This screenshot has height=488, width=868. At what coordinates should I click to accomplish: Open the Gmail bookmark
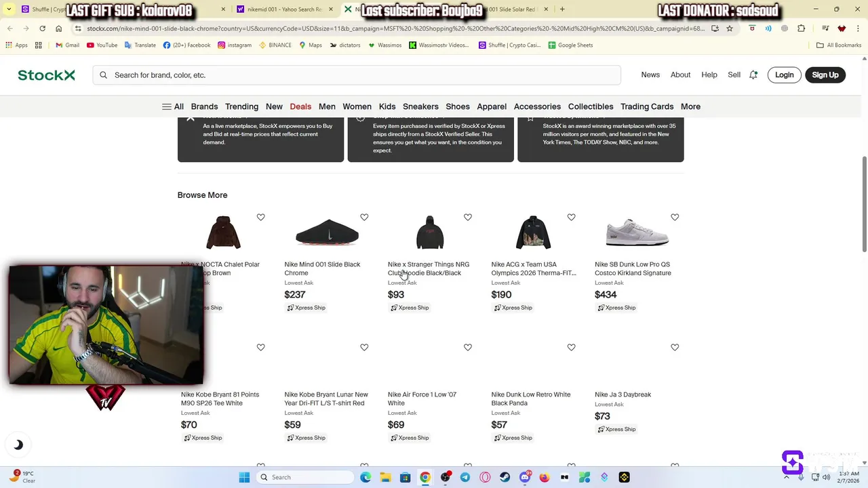[67, 45]
